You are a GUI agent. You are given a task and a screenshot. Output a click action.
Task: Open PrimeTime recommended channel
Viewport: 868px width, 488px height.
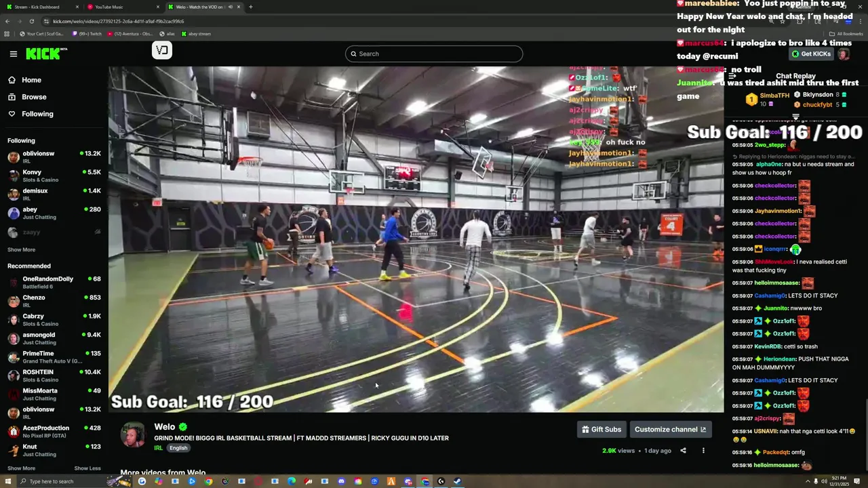coord(54,357)
